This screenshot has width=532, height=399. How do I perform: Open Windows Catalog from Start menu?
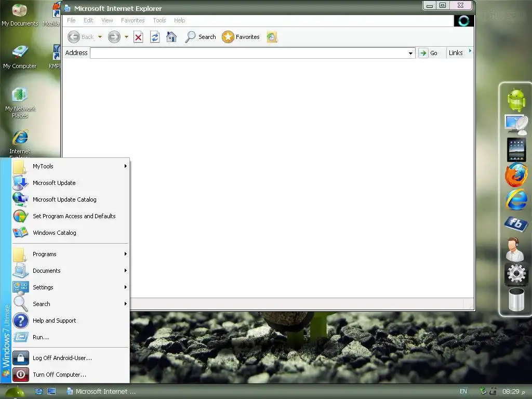click(71, 233)
